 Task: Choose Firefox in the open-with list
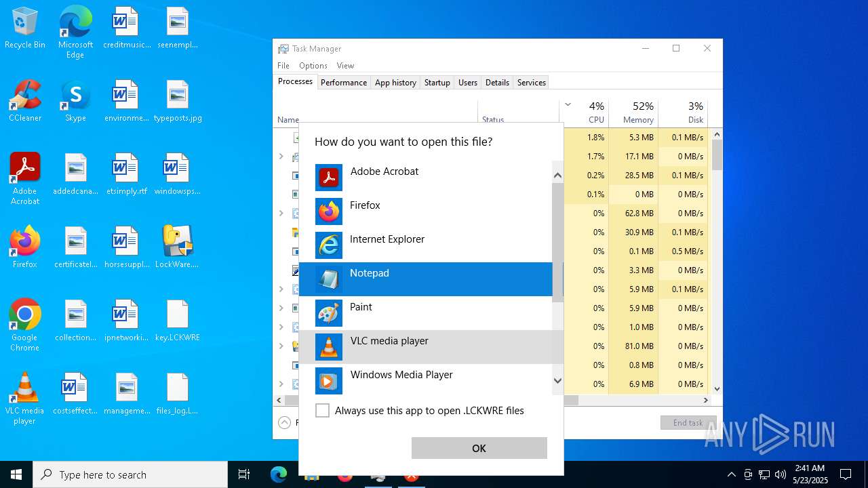click(x=425, y=211)
